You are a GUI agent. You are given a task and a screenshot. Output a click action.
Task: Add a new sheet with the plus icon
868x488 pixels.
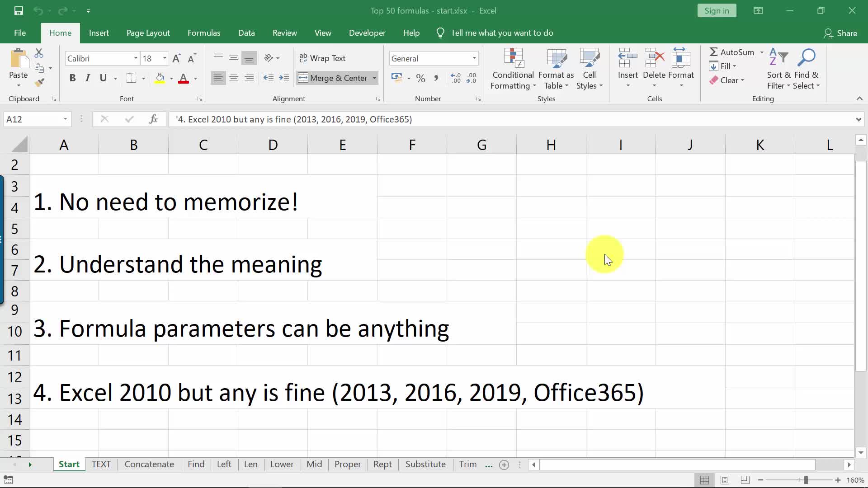504,465
